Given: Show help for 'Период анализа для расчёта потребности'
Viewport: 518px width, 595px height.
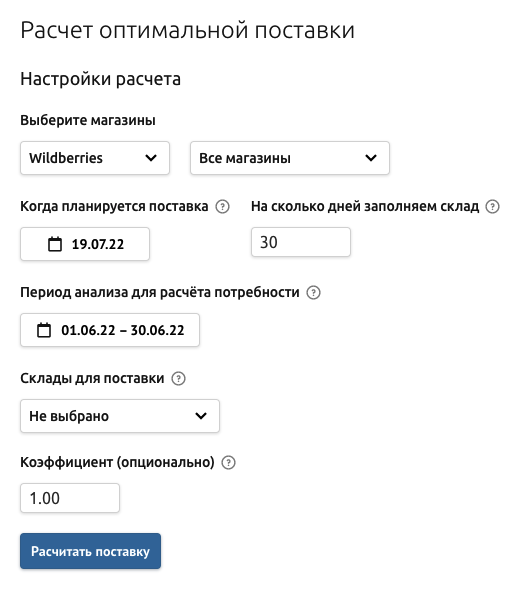Looking at the screenshot, I should click(x=313, y=293).
